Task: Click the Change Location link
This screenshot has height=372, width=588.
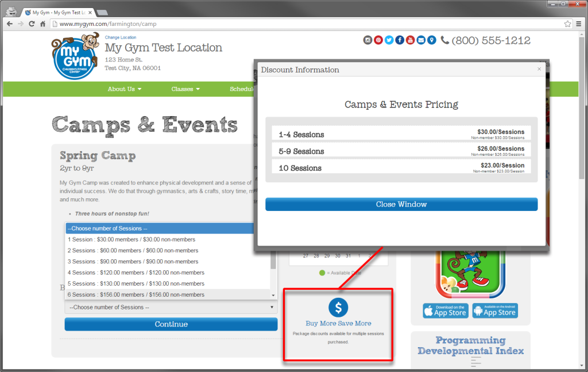Action: (x=121, y=37)
